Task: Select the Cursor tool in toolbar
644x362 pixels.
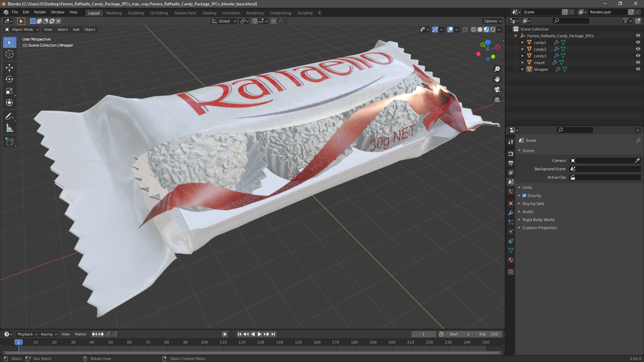Action: point(9,54)
